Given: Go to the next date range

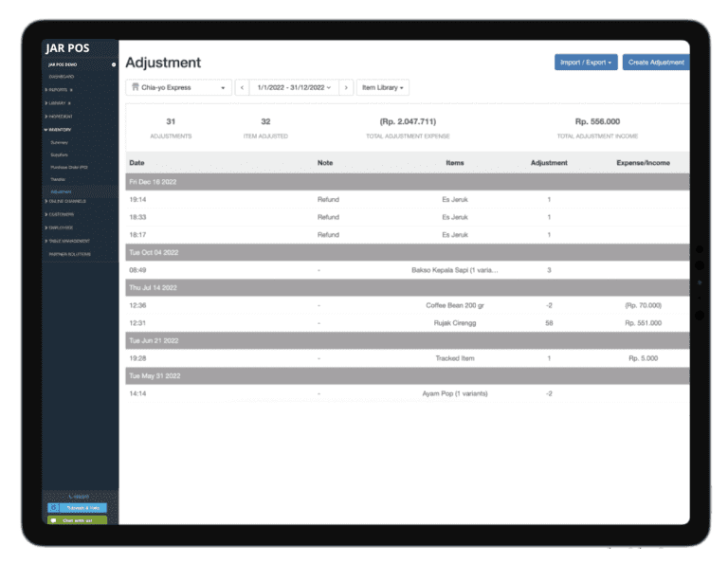Looking at the screenshot, I should point(346,88).
